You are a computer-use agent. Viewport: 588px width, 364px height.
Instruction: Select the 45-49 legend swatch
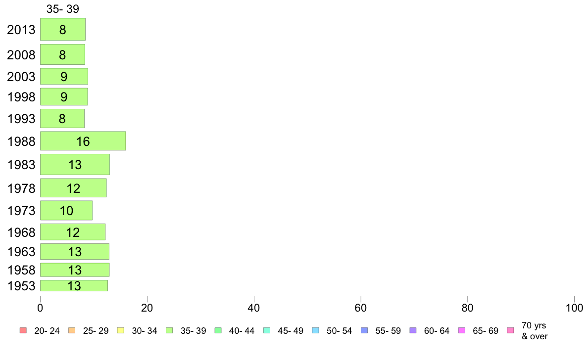(x=267, y=330)
